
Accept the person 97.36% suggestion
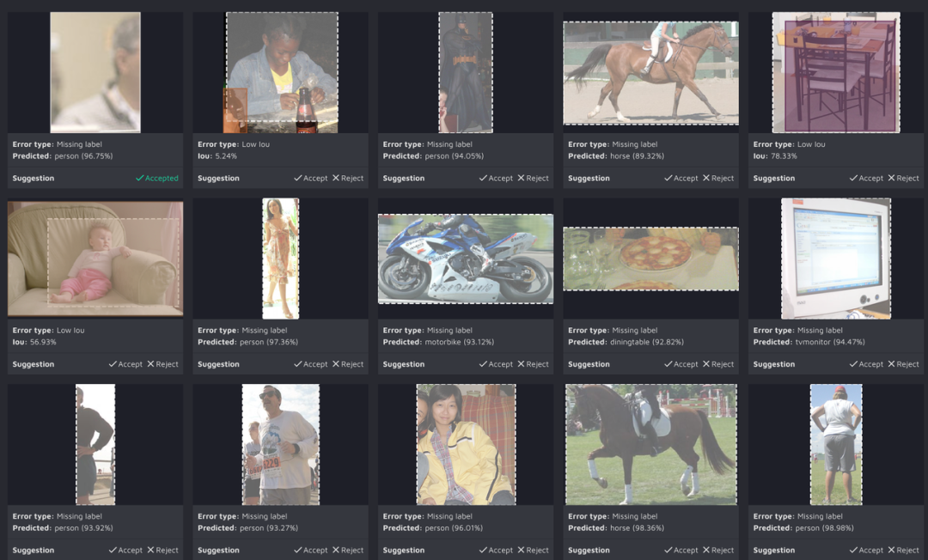coord(311,364)
